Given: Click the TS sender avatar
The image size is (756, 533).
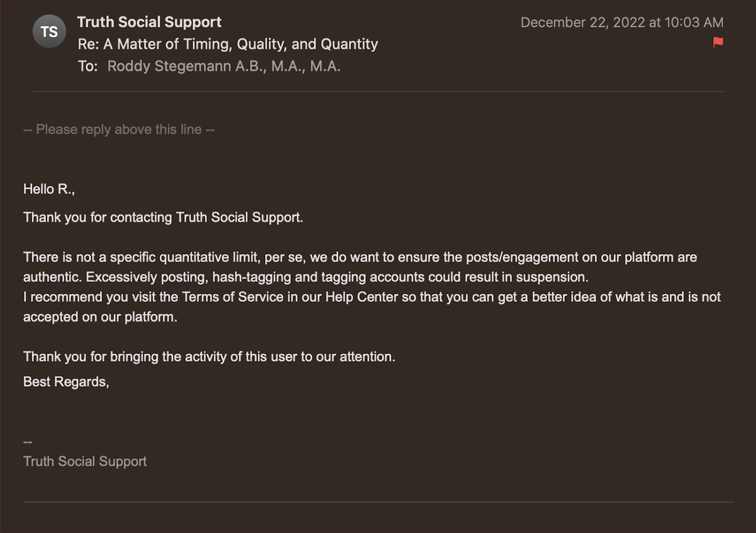Looking at the screenshot, I should coord(49,31).
